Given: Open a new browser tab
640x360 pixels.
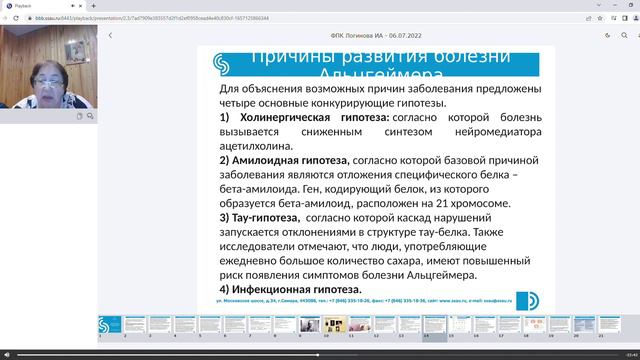Looking at the screenshot, I should tap(93, 6).
